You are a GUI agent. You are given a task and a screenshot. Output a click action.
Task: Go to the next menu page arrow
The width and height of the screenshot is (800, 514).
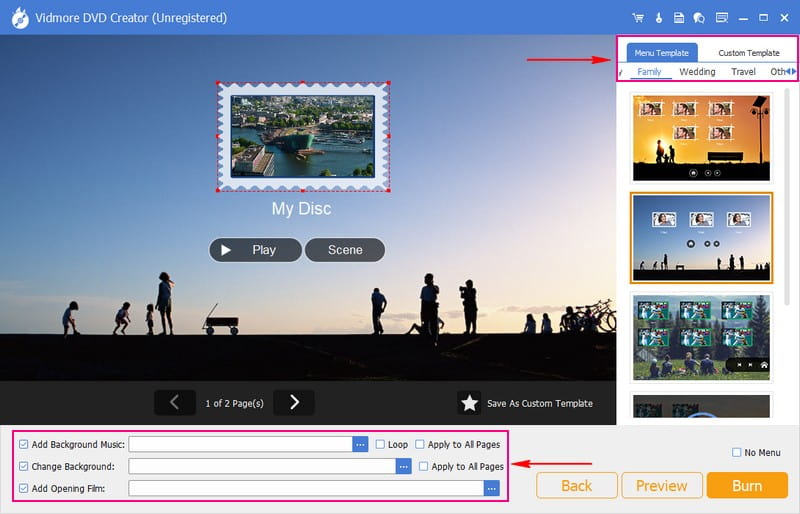pos(294,402)
